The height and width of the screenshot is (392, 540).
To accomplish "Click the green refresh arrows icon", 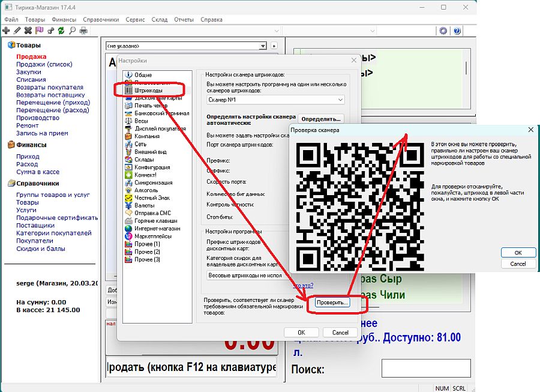I will 61,31.
